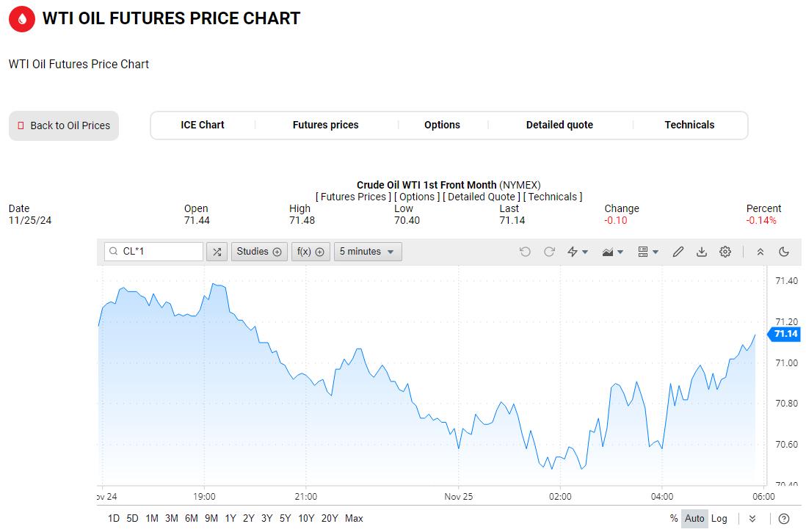Click the Studies plus button
806x532 pixels.
coord(258,252)
